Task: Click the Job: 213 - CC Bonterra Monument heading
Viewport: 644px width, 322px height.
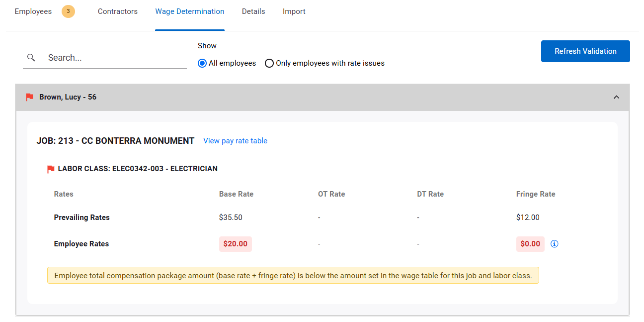Action: point(115,141)
